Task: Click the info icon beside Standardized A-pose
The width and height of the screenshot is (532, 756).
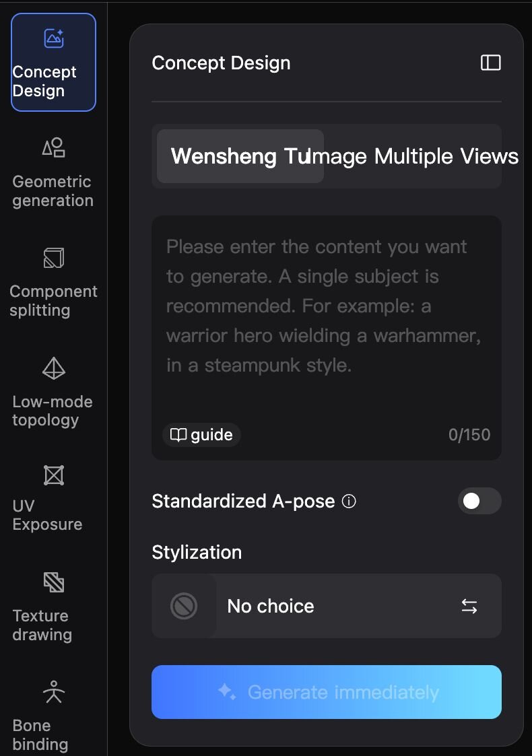Action: pos(349,502)
